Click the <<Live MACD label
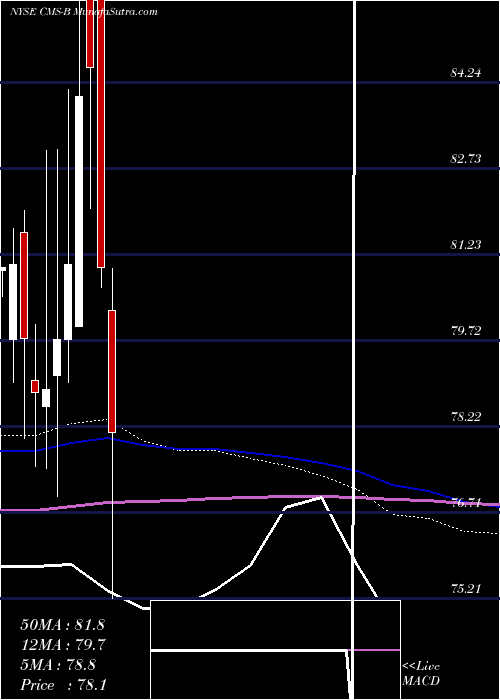Viewport: 500px width, 700px height. point(421,674)
